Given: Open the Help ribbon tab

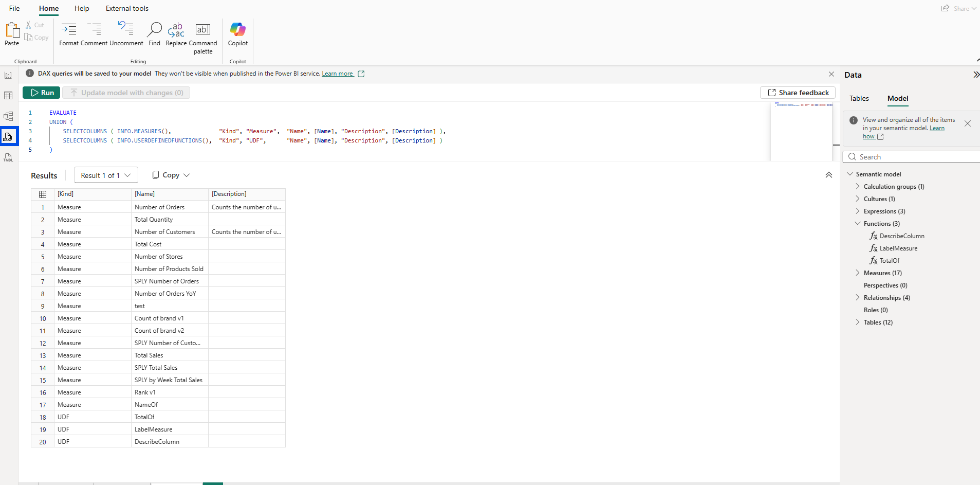Looking at the screenshot, I should (x=82, y=8).
